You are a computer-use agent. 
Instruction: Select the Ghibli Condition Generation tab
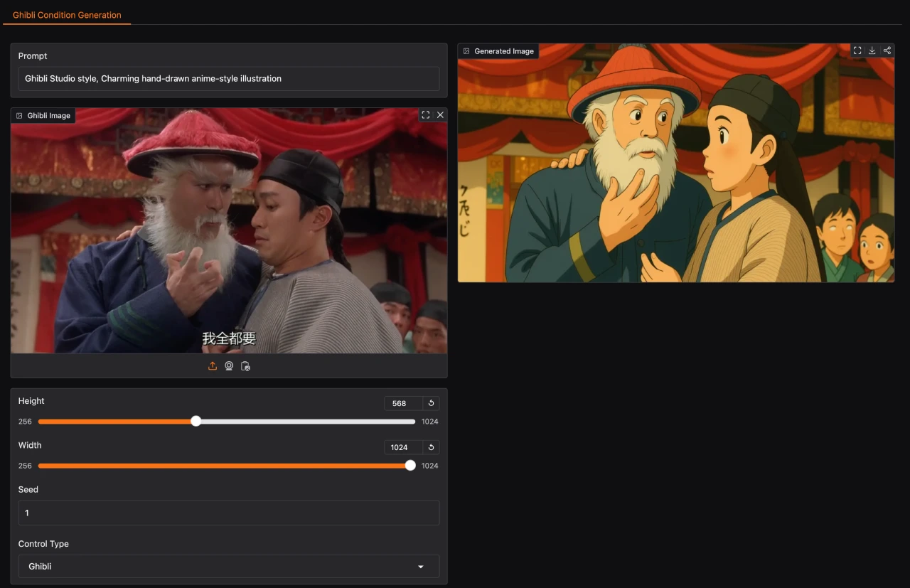coord(67,15)
